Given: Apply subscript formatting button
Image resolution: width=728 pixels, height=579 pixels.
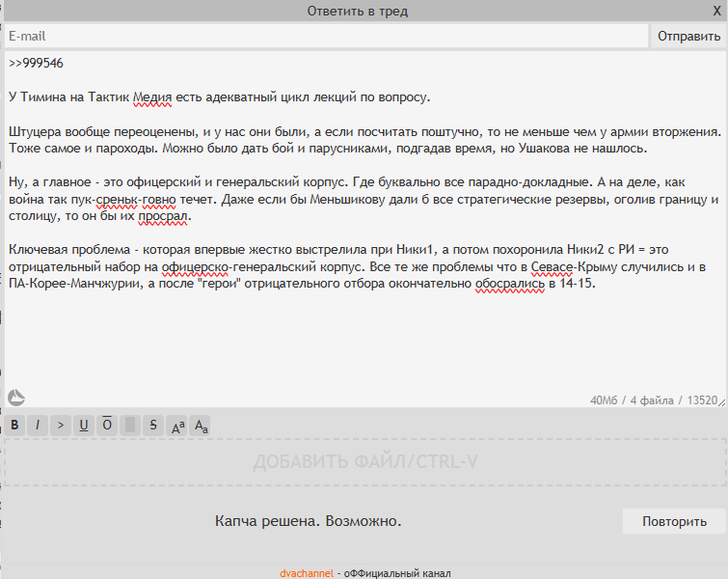Looking at the screenshot, I should pyautogui.click(x=201, y=426).
